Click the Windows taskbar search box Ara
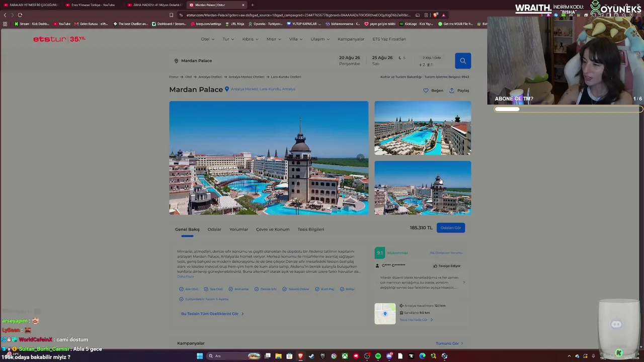Image resolution: width=644 pixels, height=362 pixels. (x=233, y=356)
